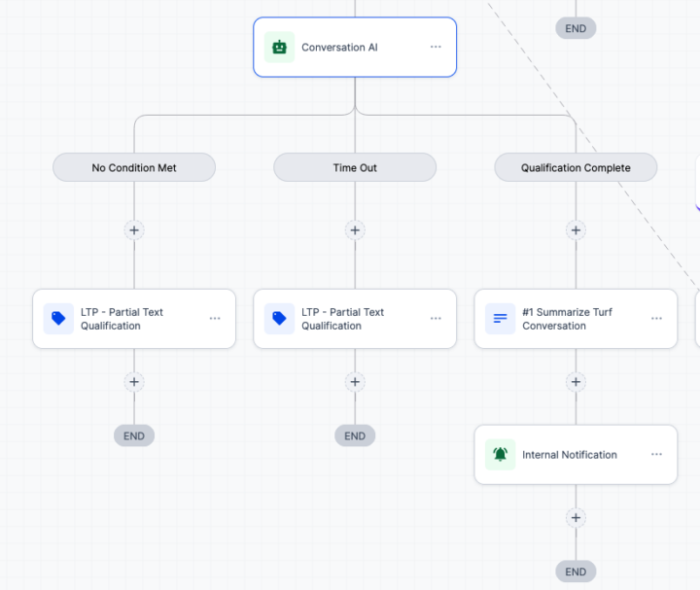Click the Internal Notification bell icon
700x590 pixels.
[x=501, y=454]
